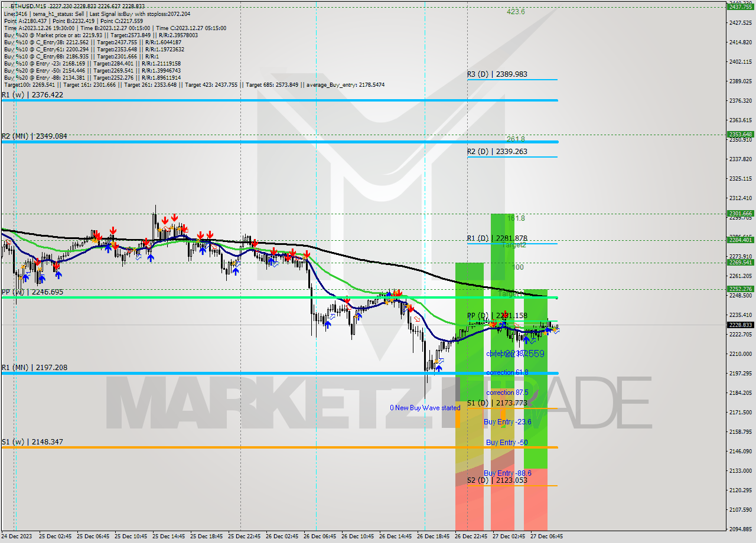Click the R3 (D) | 2389.983 pivot label
Image resolution: width=756 pixels, height=543 pixels.
coord(497,74)
